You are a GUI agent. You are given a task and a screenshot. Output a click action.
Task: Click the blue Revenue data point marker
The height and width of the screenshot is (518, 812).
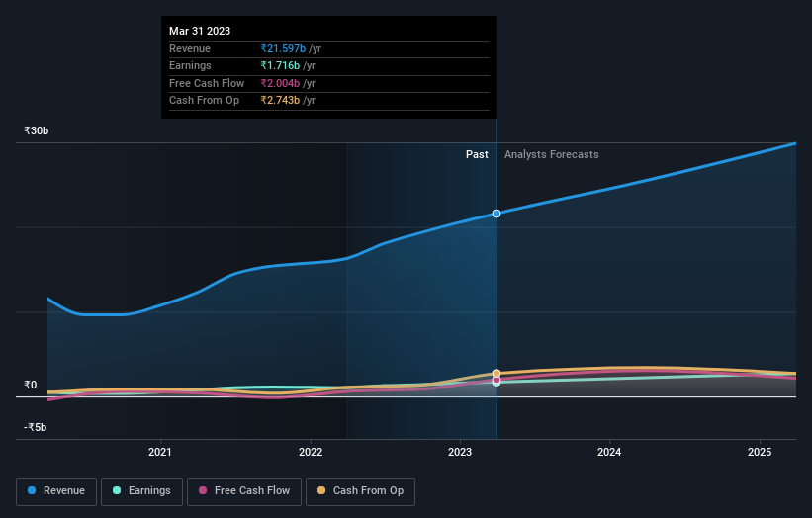(x=496, y=214)
